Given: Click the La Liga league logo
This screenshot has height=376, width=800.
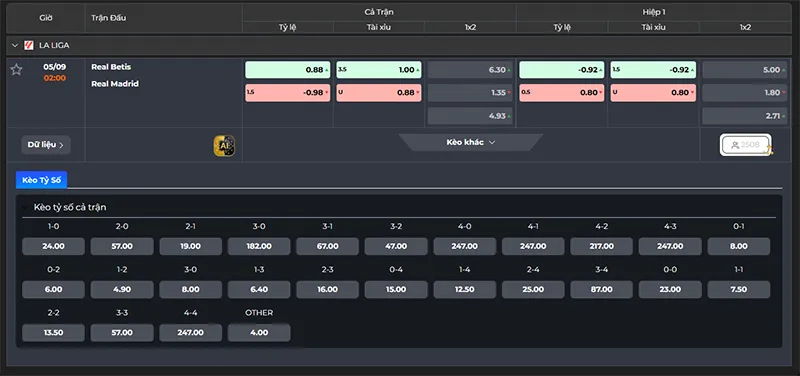Looking at the screenshot, I should click(29, 45).
